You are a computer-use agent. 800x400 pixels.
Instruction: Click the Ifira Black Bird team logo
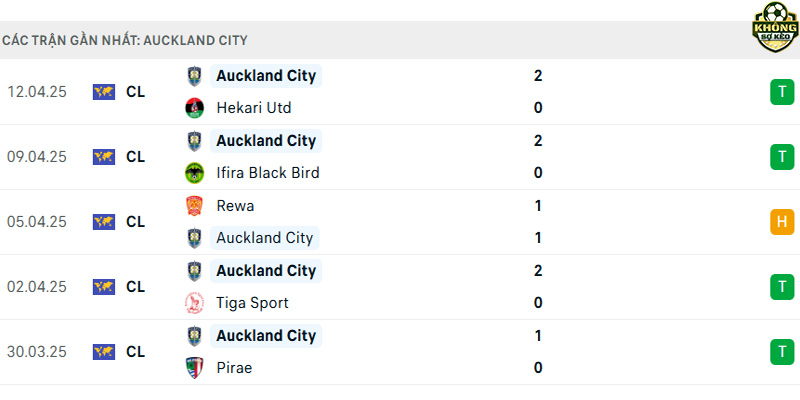[x=194, y=173]
